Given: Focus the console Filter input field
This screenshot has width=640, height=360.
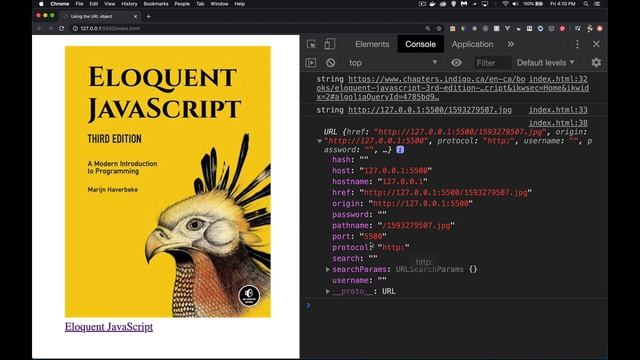Looking at the screenshot, I should pos(493,62).
